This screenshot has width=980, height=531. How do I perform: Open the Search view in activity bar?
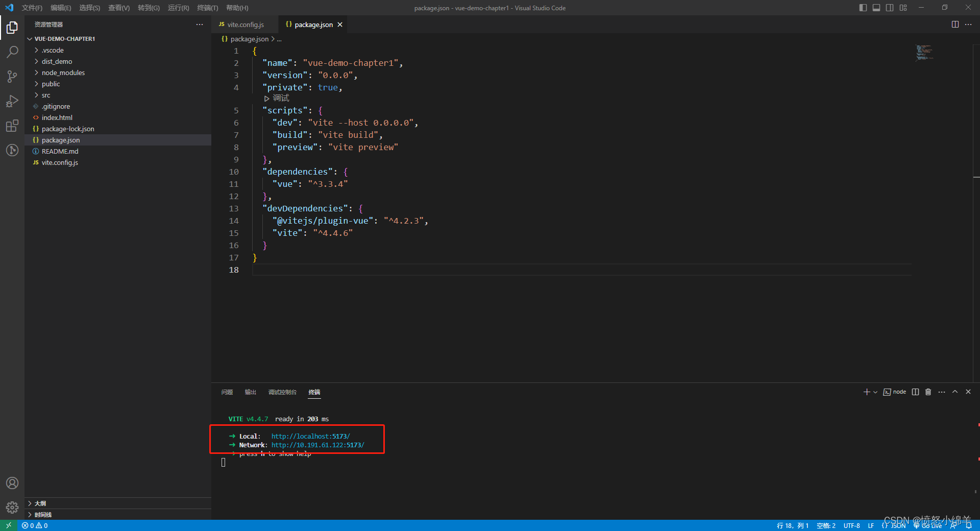(12, 52)
